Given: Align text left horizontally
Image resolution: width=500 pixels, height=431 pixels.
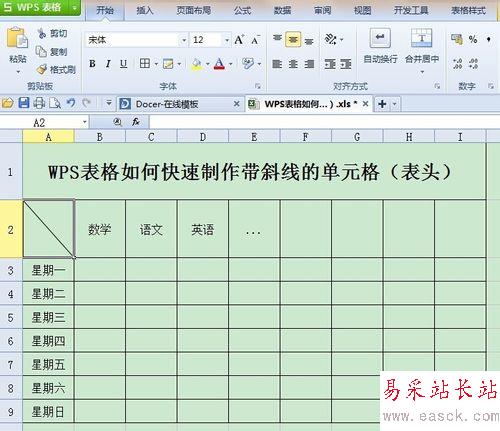Looking at the screenshot, I should (277, 64).
